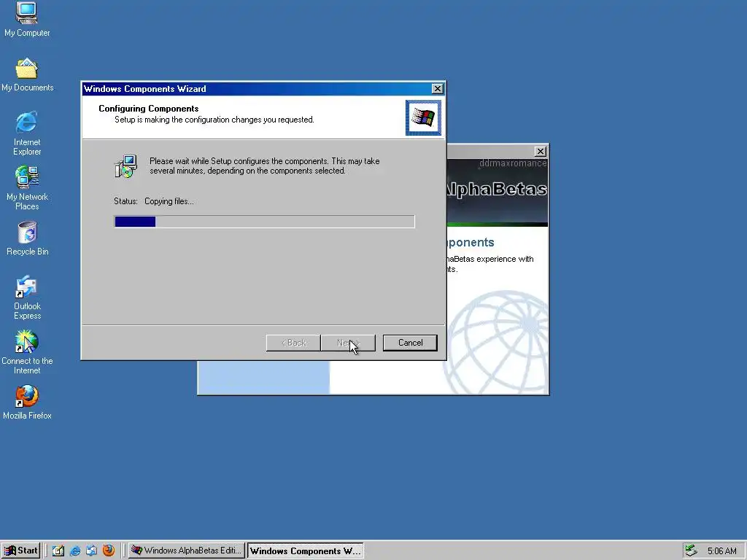Click the Windows flag icon in wizard header
Screen dimensions: 747x560
tap(423, 117)
